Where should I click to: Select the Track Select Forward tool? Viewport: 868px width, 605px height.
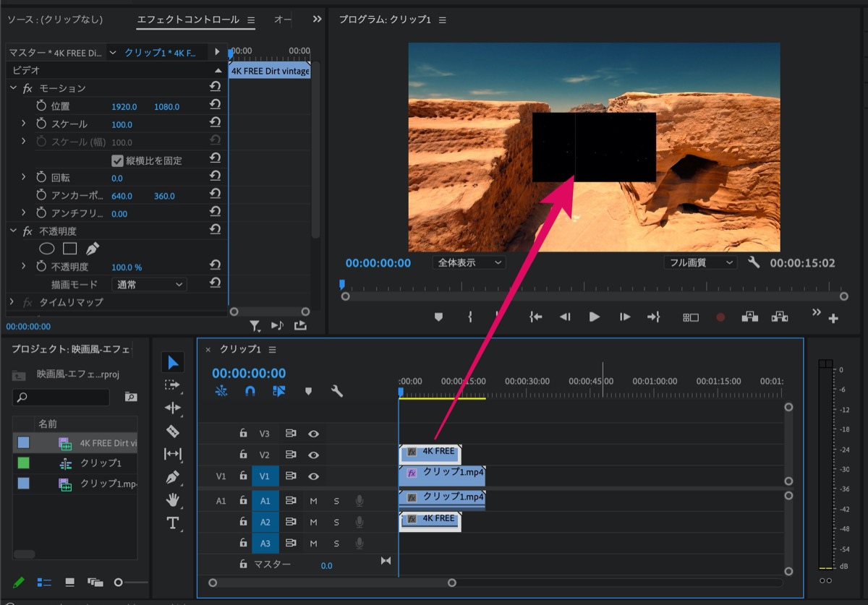pos(172,385)
